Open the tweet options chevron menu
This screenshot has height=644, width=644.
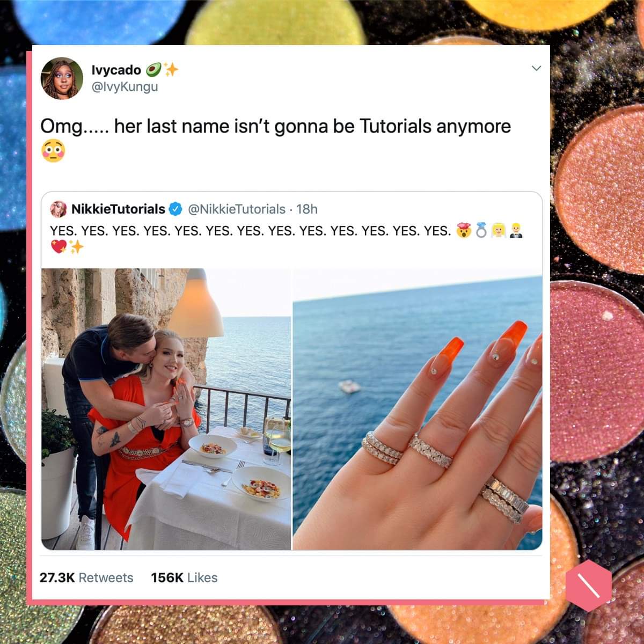point(536,68)
